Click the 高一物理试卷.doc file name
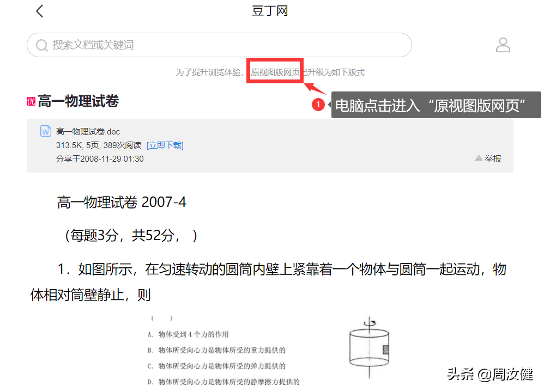This screenshot has height=392, width=544. pyautogui.click(x=88, y=132)
